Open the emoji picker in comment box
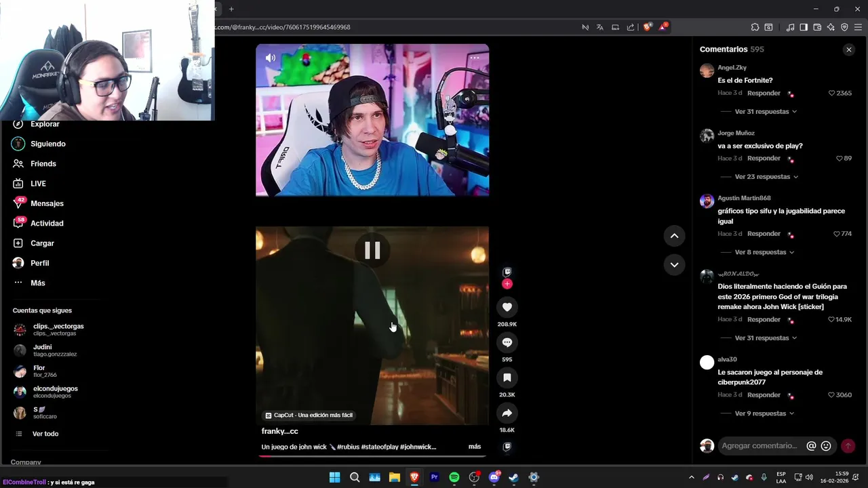The width and height of the screenshot is (868, 488). click(826, 446)
